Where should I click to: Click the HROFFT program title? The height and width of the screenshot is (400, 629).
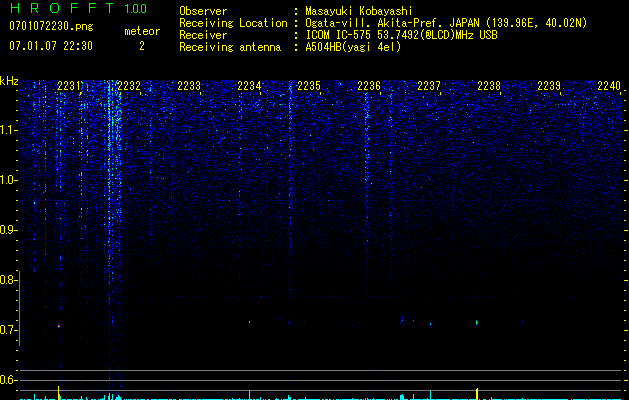pos(62,8)
